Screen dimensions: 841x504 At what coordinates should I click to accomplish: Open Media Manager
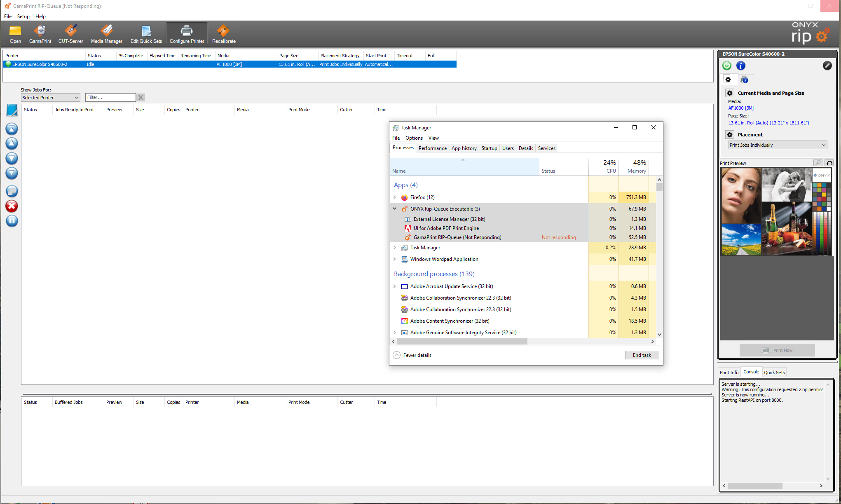coord(106,34)
